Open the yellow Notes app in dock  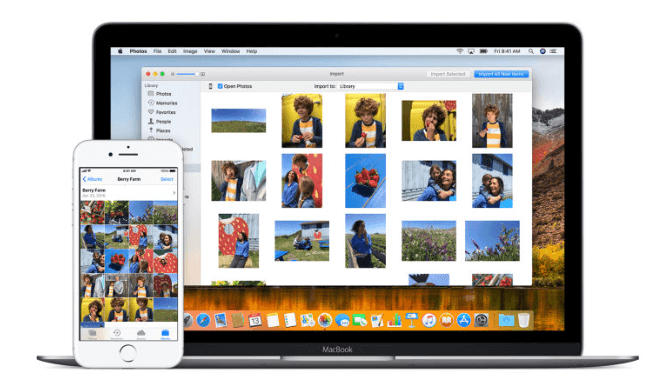[x=272, y=320]
